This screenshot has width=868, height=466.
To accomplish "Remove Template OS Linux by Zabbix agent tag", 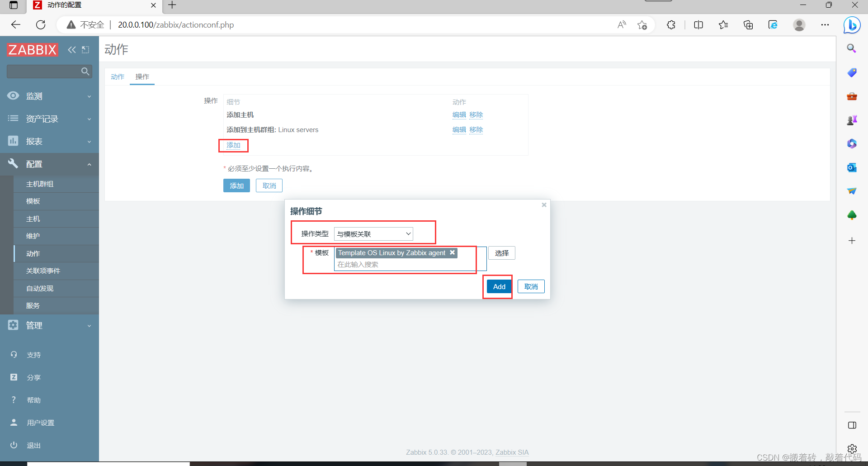I will [452, 252].
